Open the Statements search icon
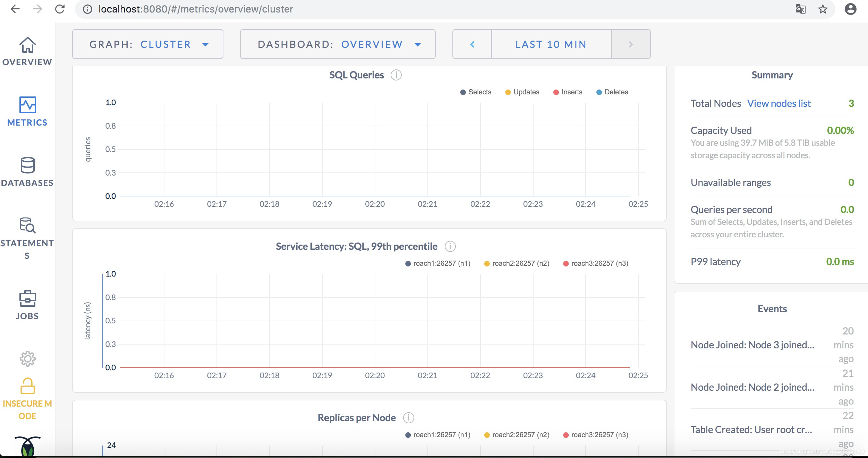868x458 pixels. pos(27,225)
